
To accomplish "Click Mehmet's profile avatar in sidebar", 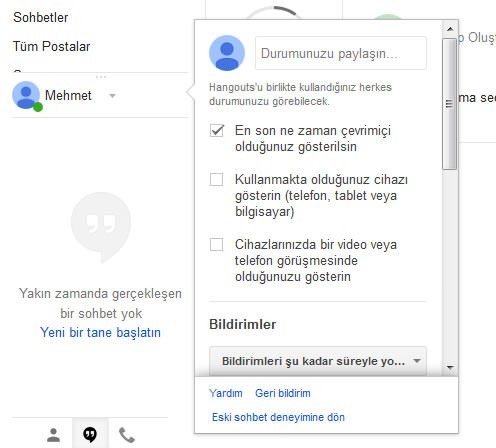I will (x=27, y=96).
